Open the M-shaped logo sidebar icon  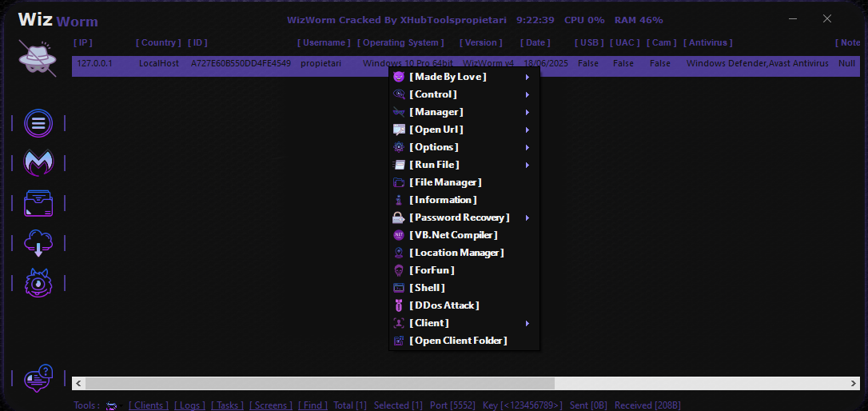click(x=38, y=163)
